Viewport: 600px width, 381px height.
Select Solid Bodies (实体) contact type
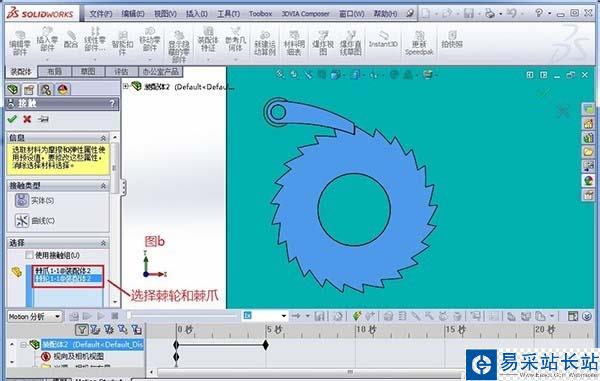pyautogui.click(x=34, y=200)
